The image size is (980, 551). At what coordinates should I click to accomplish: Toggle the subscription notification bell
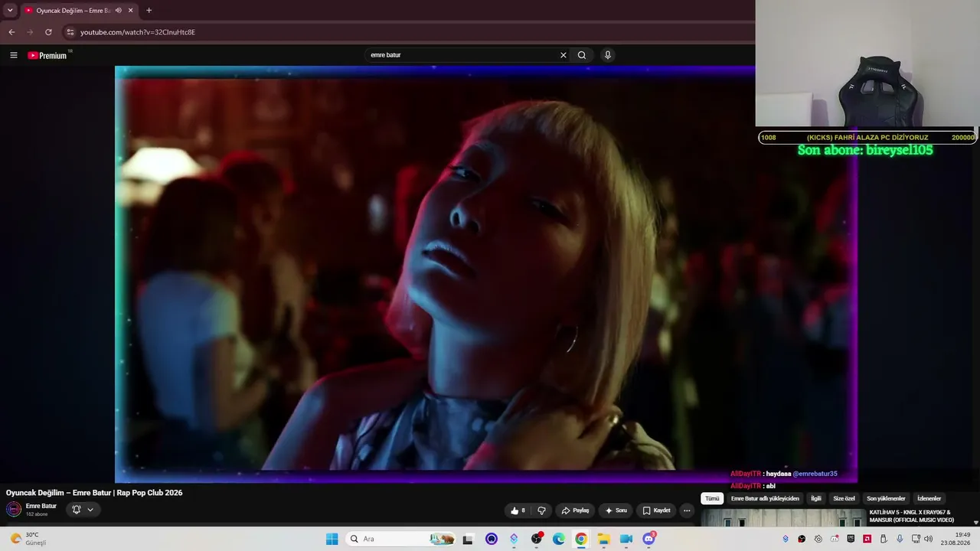click(77, 510)
